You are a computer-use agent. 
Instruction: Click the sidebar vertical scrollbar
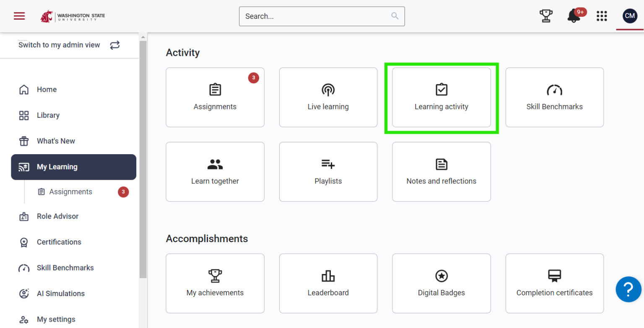pyautogui.click(x=143, y=159)
